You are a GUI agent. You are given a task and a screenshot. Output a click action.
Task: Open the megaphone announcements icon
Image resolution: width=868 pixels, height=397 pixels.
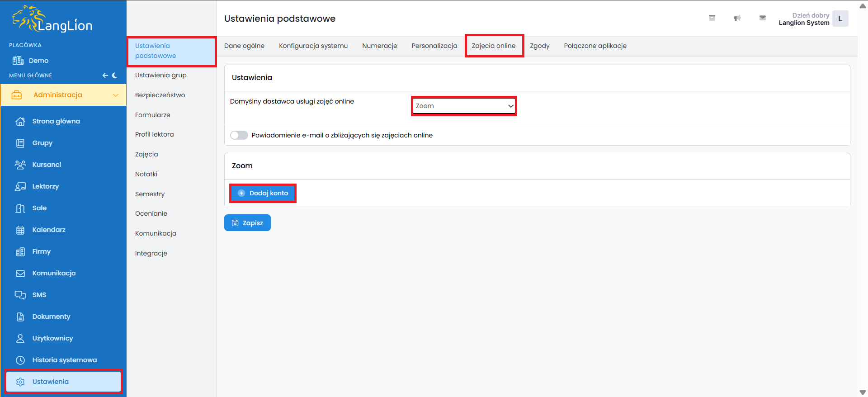(x=737, y=18)
